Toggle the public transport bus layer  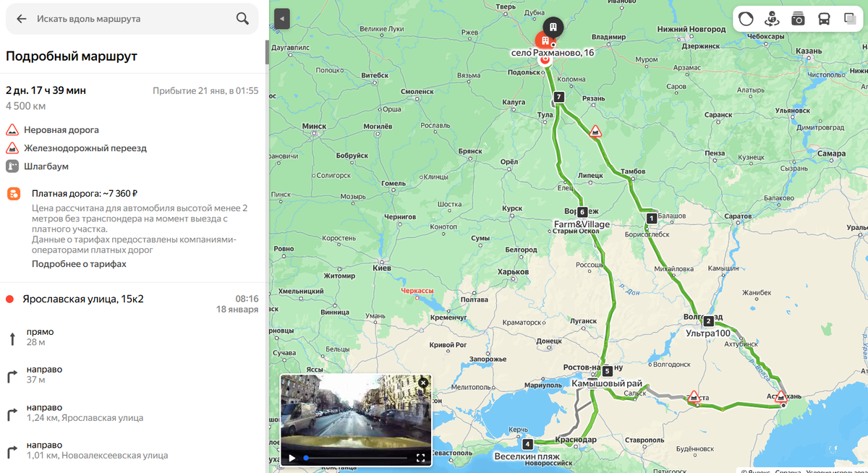tap(824, 19)
